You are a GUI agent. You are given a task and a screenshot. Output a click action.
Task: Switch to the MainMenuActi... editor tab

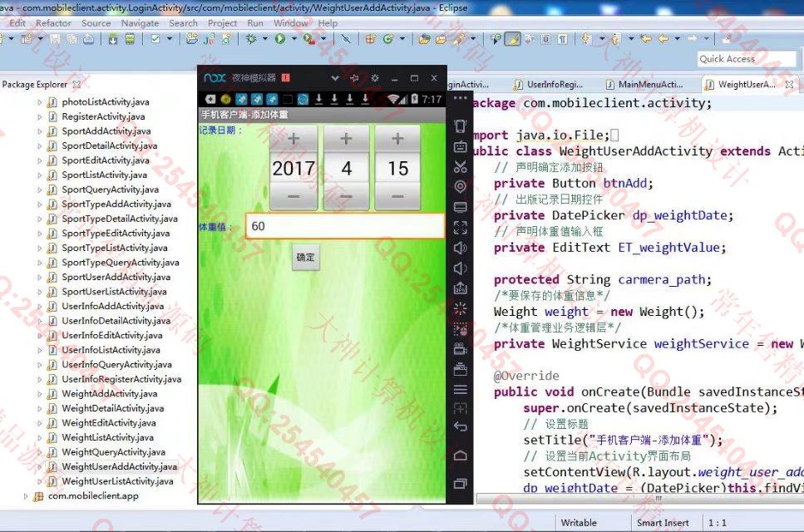tap(645, 85)
